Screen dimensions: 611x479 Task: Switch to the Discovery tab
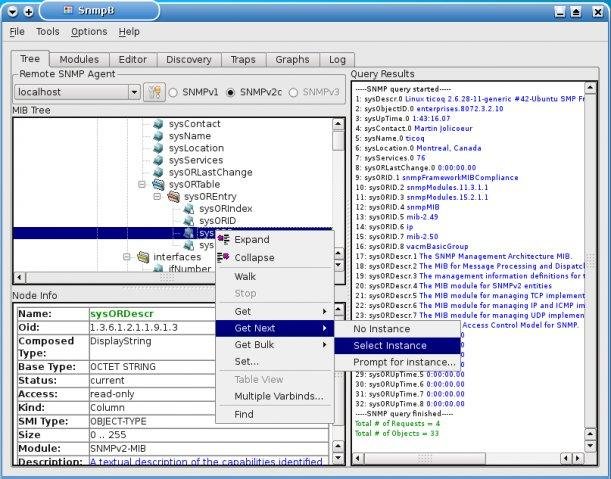(189, 60)
